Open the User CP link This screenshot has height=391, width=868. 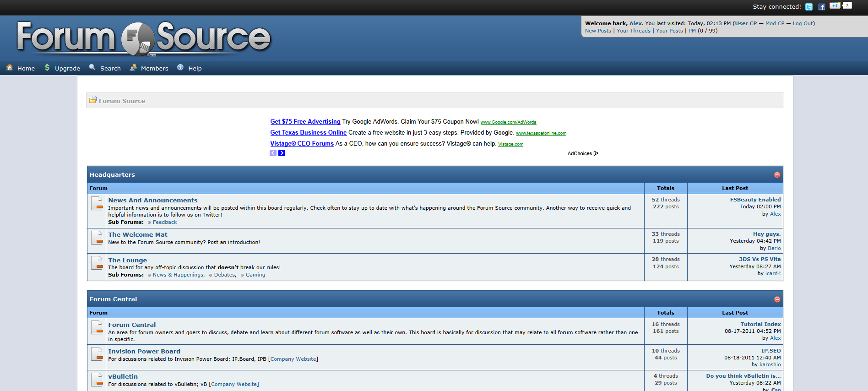coord(746,23)
